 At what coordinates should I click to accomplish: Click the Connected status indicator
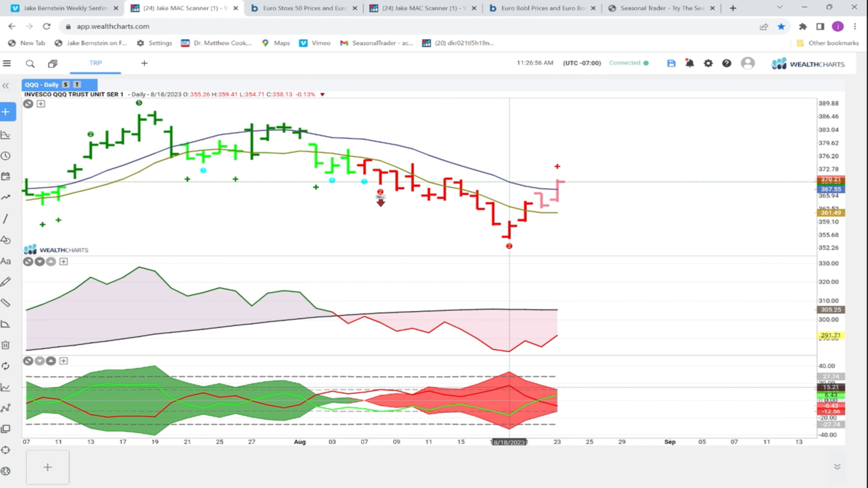[x=629, y=63]
